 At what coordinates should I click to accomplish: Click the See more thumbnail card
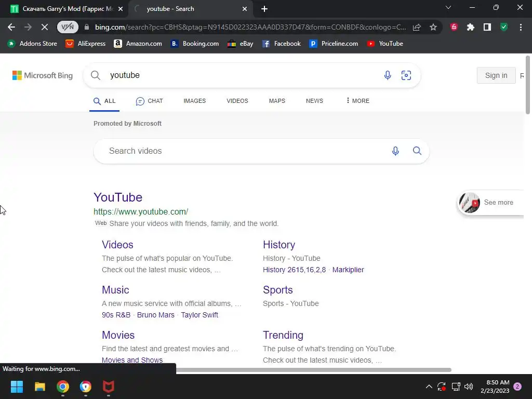coord(490,203)
